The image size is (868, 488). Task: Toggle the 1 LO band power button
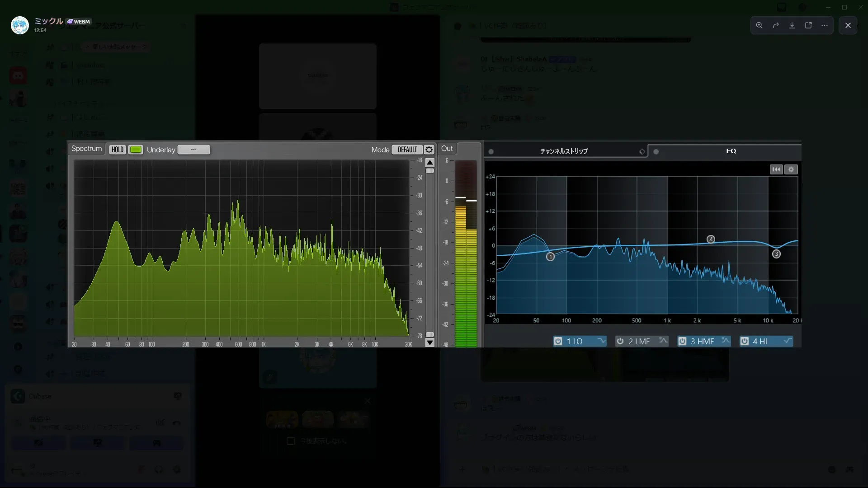[558, 341]
